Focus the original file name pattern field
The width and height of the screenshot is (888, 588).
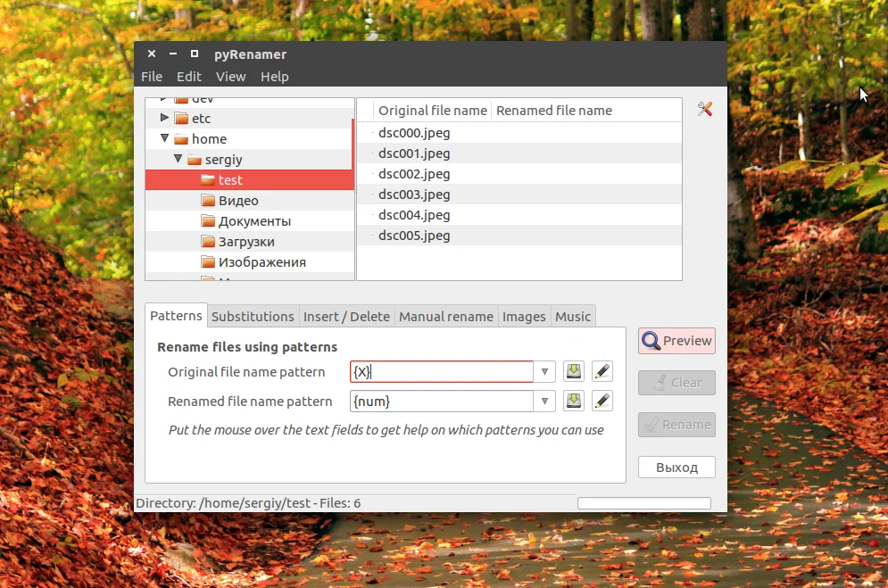point(442,372)
